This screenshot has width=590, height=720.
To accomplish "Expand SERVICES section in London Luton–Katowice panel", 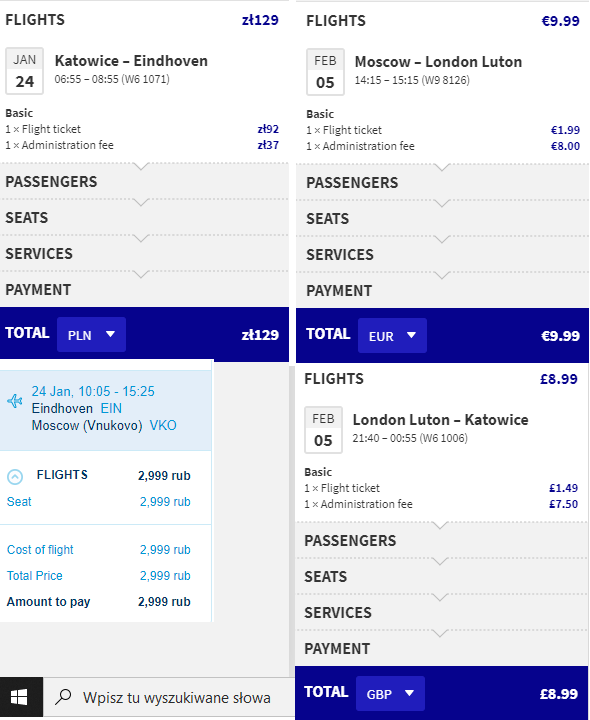I will coord(441,613).
